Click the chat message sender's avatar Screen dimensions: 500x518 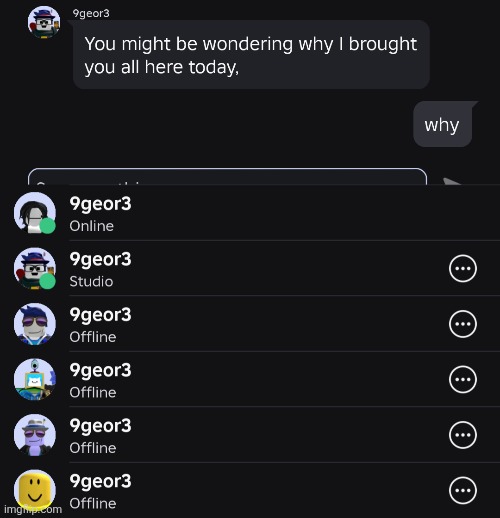pyautogui.click(x=44, y=22)
